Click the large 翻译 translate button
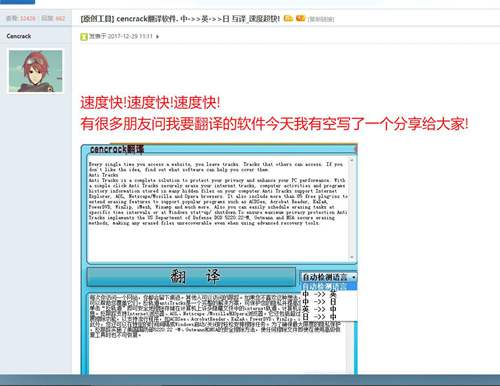500x386 pixels. [191, 276]
